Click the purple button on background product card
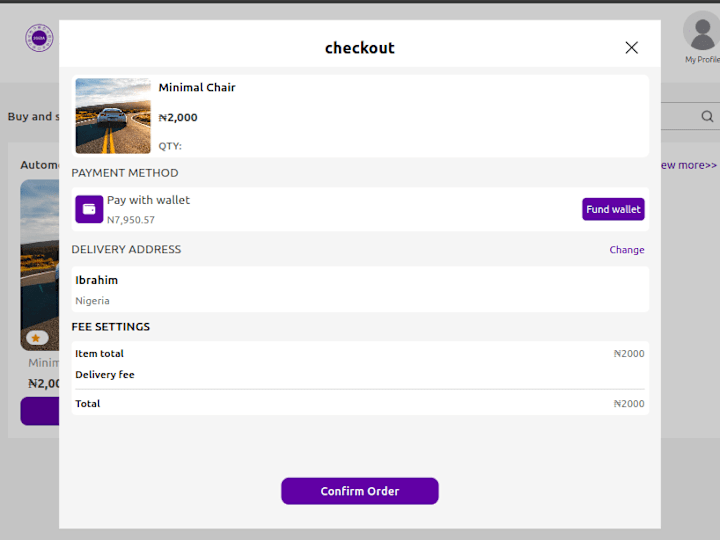 39,411
